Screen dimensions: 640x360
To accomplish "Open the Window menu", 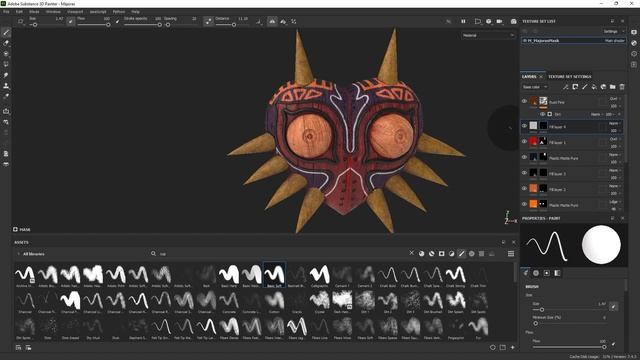I will click(x=53, y=12).
